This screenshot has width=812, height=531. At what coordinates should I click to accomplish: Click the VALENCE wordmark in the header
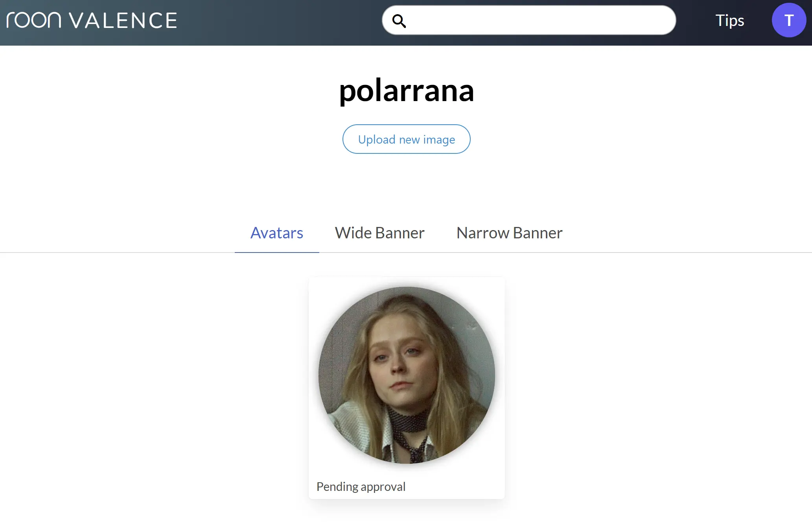[x=123, y=21]
